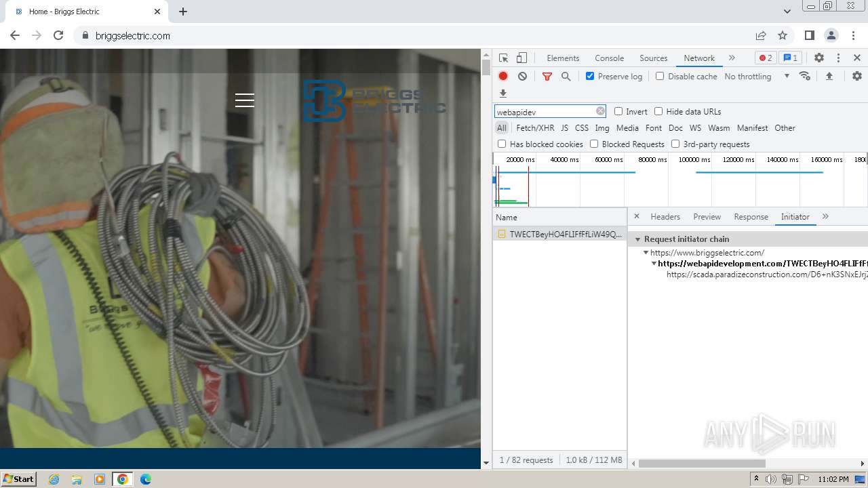
Task: Uncheck the Preserve log checkbox
Action: click(590, 76)
